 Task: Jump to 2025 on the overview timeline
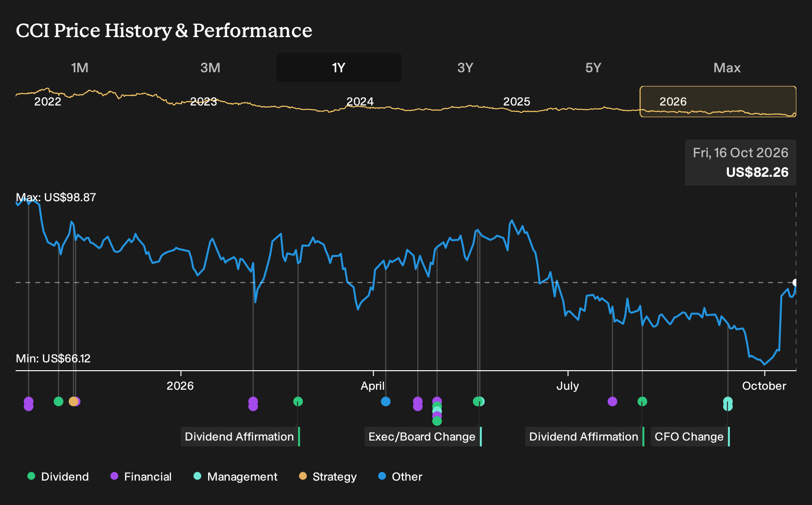coord(516,102)
